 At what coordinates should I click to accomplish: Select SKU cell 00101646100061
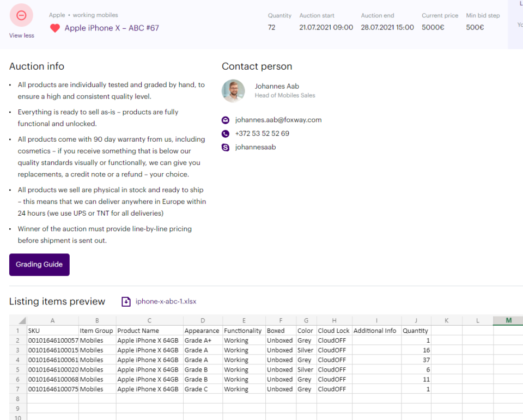pyautogui.click(x=53, y=360)
